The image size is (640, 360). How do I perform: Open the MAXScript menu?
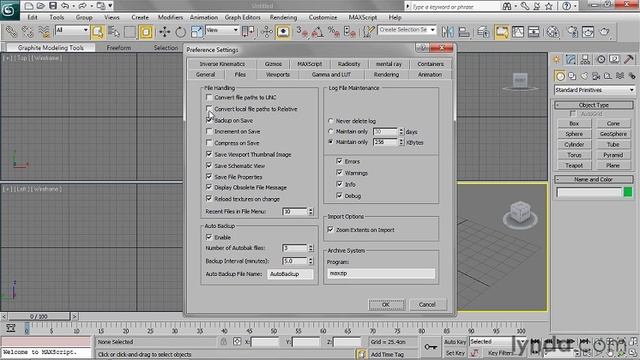pos(362,18)
